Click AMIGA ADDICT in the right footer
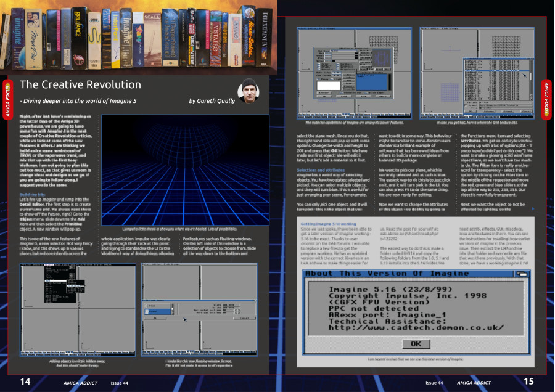Screen dimensions: 555x392 click(474, 383)
